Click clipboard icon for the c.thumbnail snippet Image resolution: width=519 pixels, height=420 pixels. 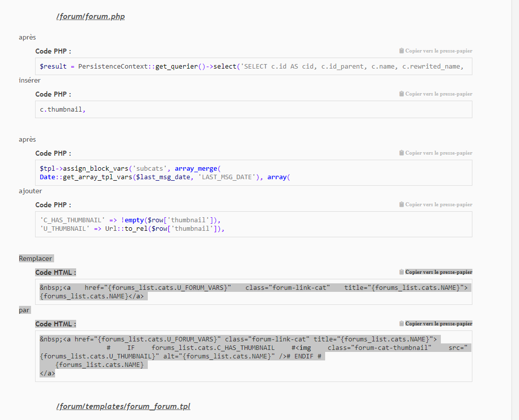(402, 94)
